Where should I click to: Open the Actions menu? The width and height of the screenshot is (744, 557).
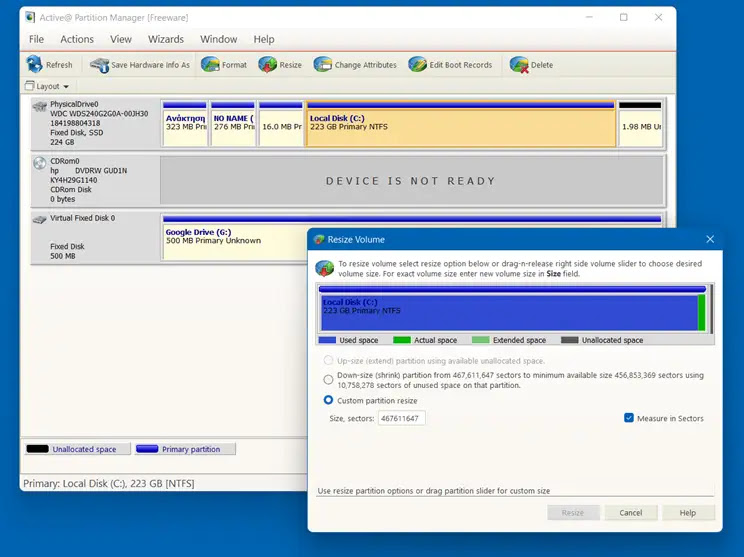pos(77,39)
